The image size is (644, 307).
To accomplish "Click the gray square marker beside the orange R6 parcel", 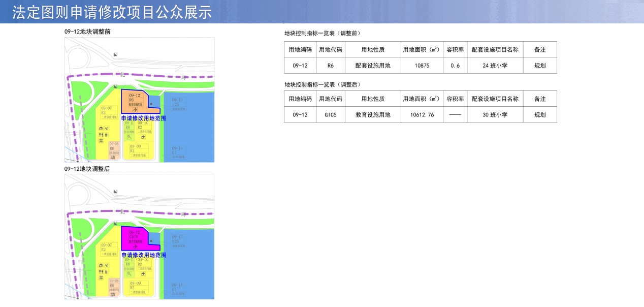I will (151, 104).
